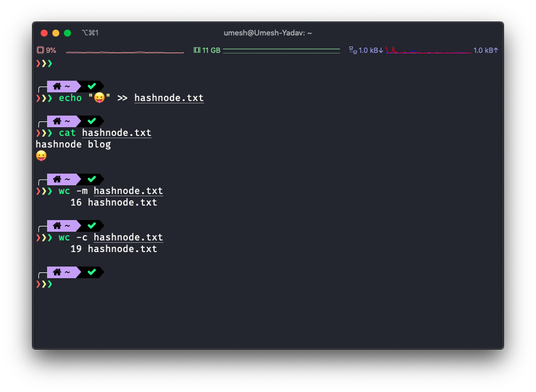Click the memory icon beside 11 GB
This screenshot has width=536, height=392.
click(196, 51)
